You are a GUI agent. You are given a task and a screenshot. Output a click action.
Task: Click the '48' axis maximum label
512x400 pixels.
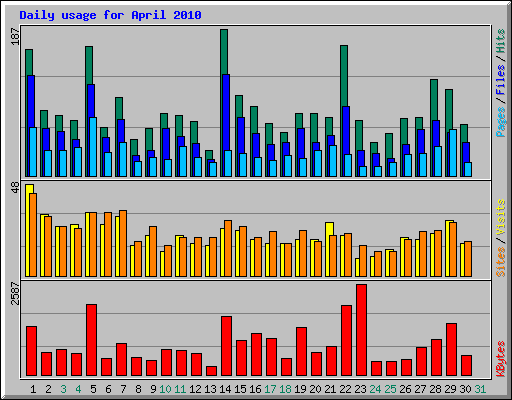pos(15,187)
